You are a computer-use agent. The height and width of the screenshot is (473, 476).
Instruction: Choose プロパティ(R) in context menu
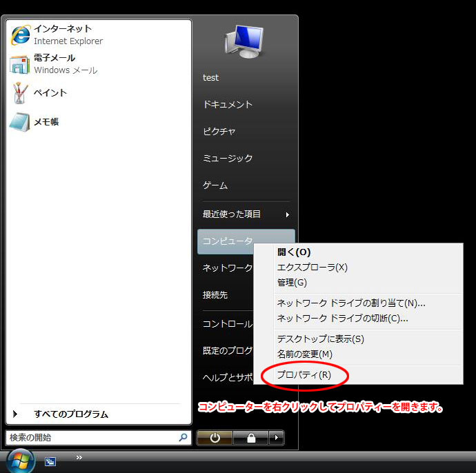(x=358, y=374)
